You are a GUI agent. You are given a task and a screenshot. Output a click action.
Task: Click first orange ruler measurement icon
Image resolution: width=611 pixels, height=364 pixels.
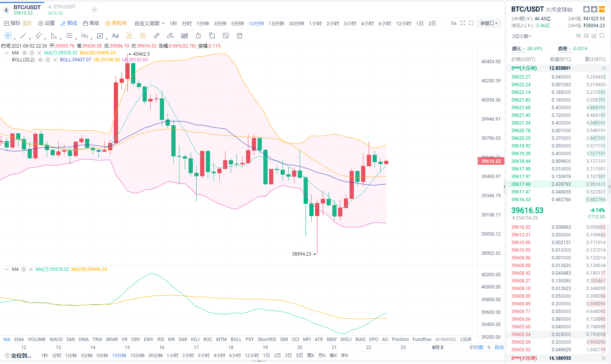coord(129,36)
